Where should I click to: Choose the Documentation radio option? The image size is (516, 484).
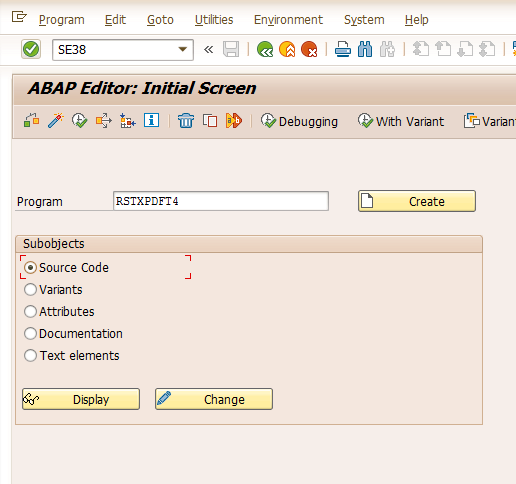click(30, 334)
